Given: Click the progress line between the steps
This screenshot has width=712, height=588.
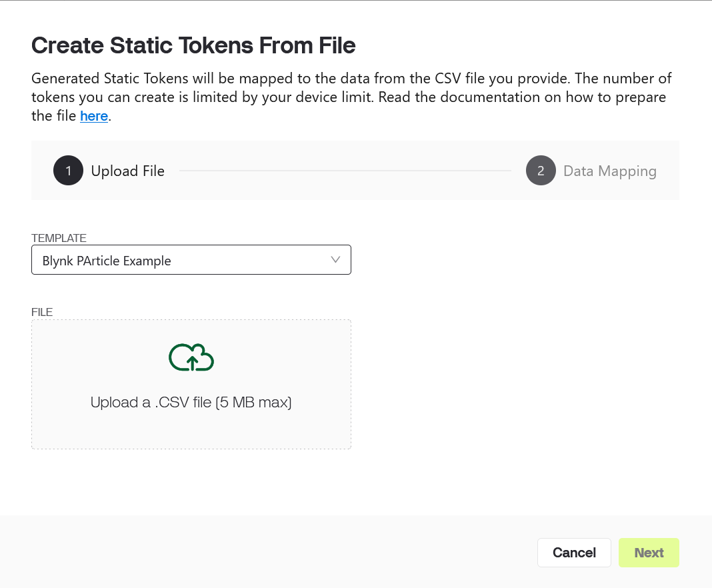Looking at the screenshot, I should pos(345,171).
